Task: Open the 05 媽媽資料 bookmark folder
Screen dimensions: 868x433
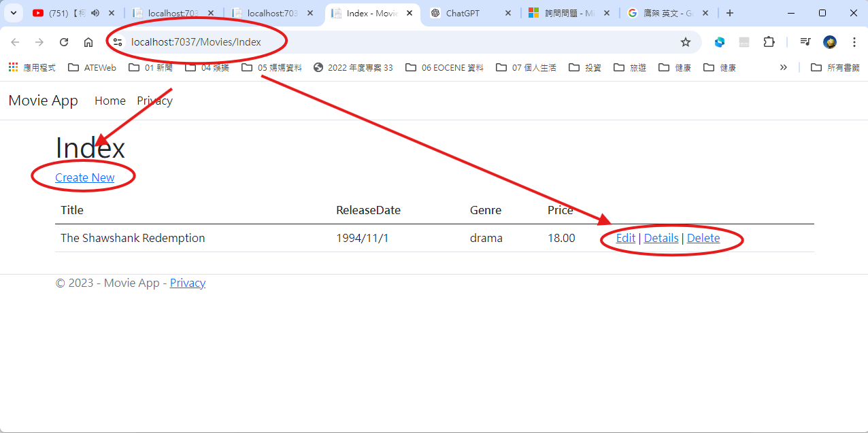Action: 271,67
